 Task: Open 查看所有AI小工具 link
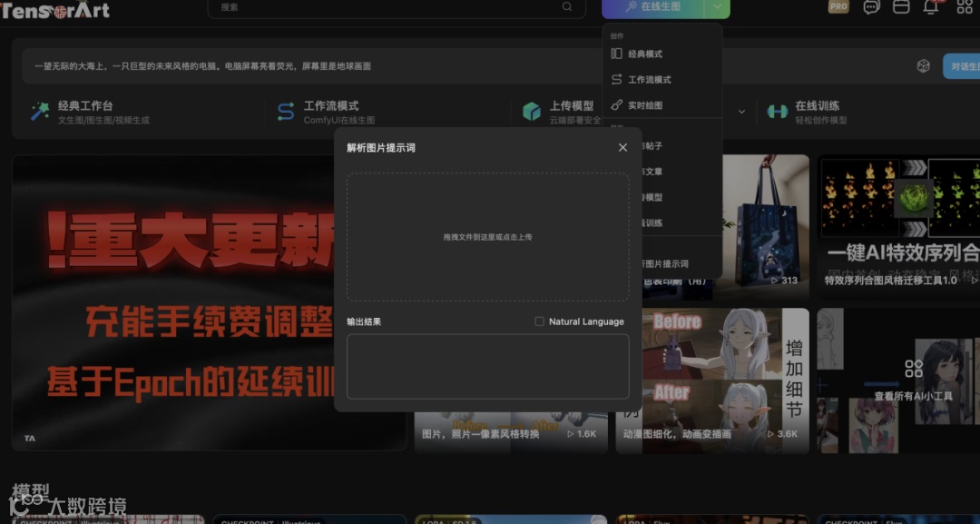click(913, 397)
